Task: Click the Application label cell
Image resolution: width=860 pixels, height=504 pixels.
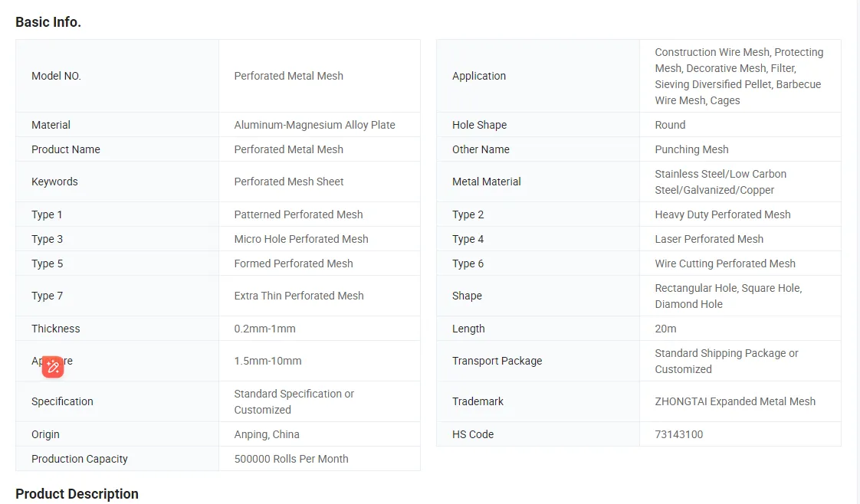Action: pos(538,76)
